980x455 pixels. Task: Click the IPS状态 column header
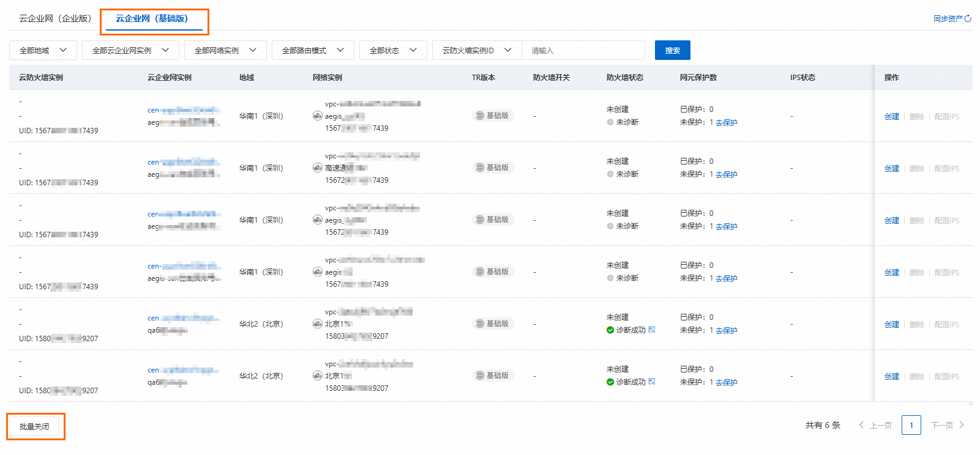pos(802,78)
